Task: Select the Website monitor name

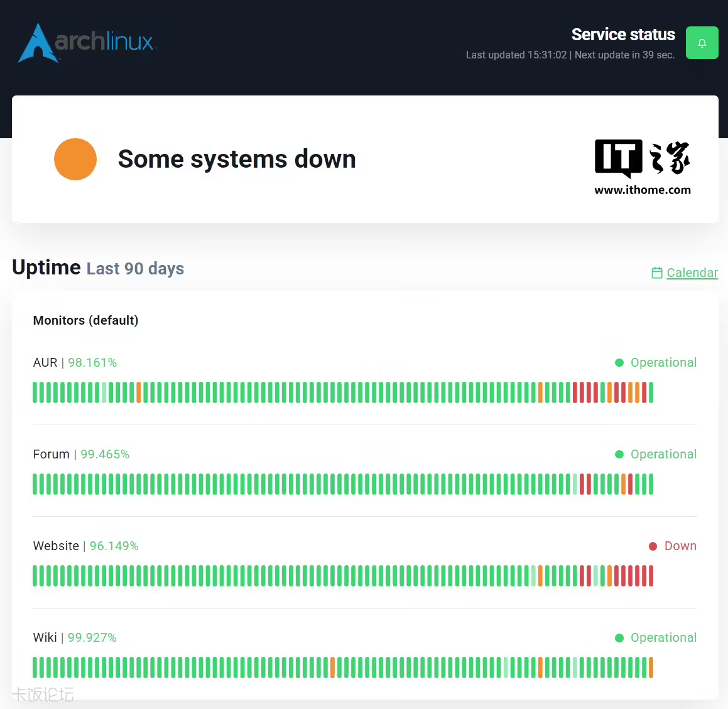Action: pos(56,546)
